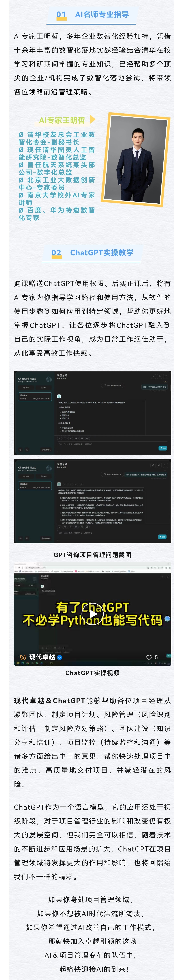The height and width of the screenshot is (980, 174).
Task: Click Send button in lower ChatGPT Next screenshot
Action: [x=162, y=537]
